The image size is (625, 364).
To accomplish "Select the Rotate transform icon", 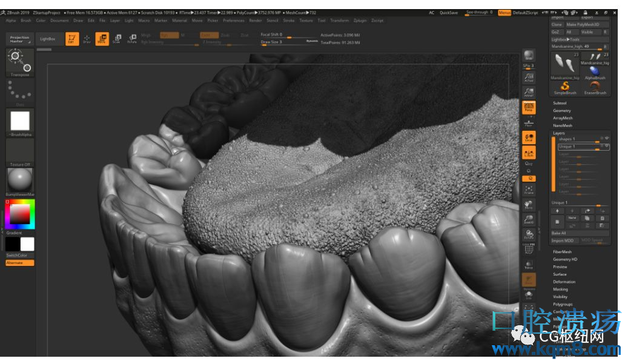I will pos(132,39).
